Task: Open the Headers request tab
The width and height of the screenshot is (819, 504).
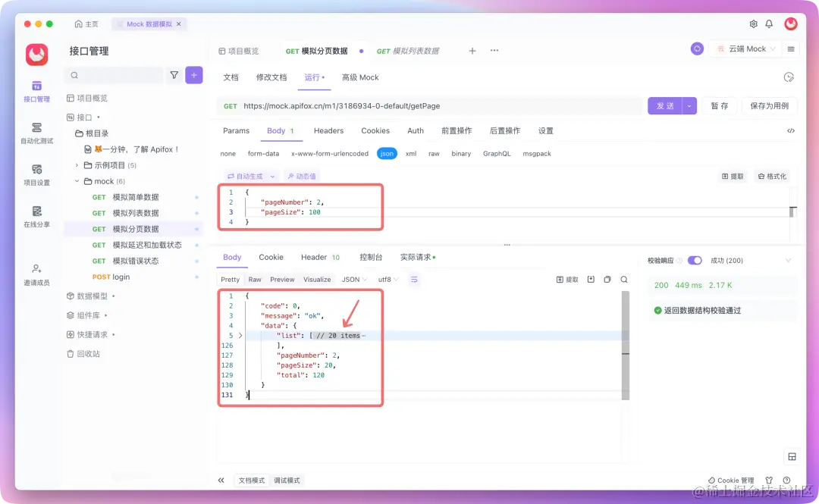Action: (328, 130)
